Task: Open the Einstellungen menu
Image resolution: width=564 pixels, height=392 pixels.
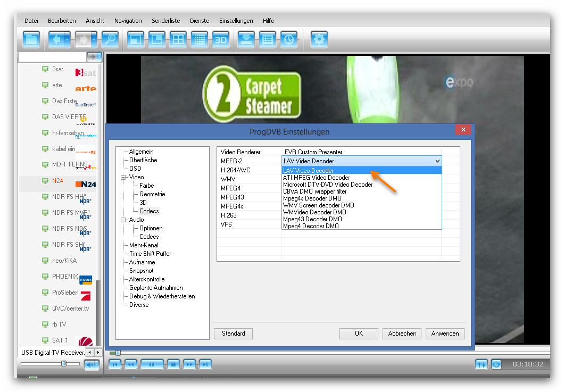Action: 236,21
